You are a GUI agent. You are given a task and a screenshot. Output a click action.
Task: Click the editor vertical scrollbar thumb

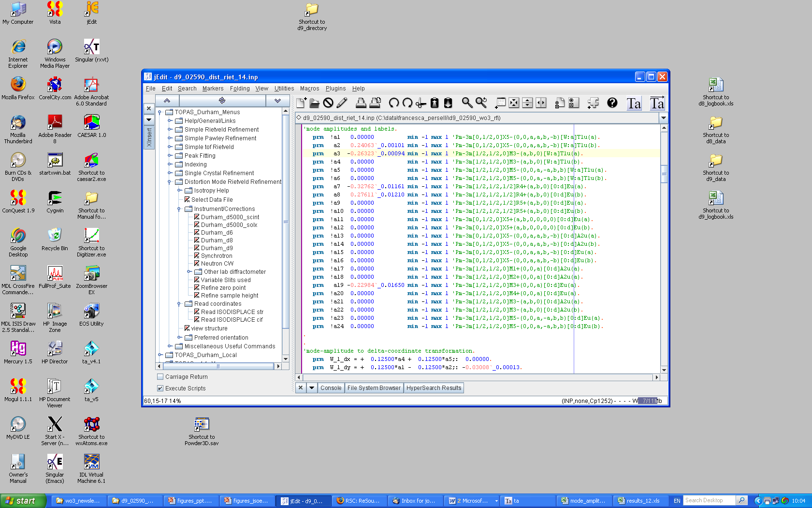pos(664,174)
